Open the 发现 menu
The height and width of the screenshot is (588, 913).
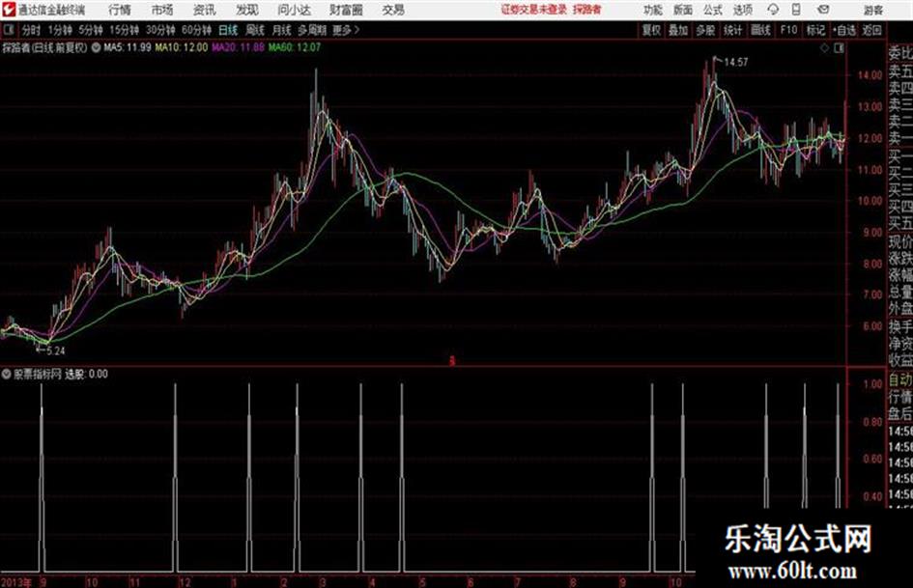[247, 10]
